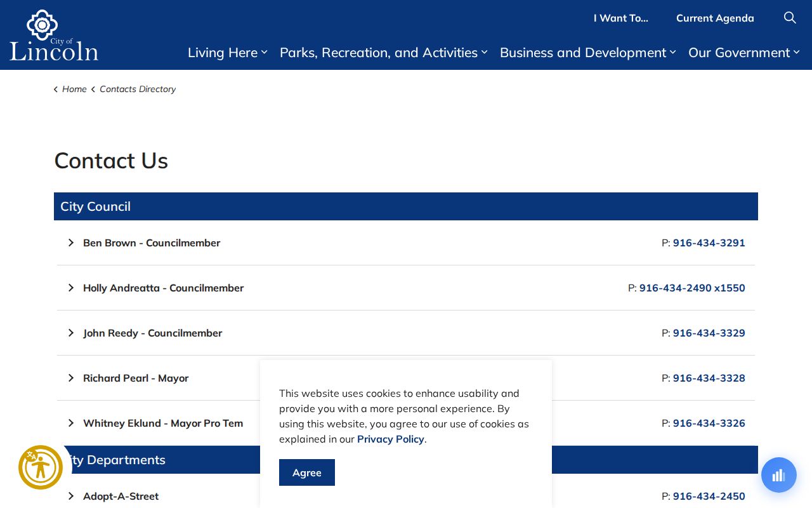Open the accessibility widget icon

(x=41, y=467)
